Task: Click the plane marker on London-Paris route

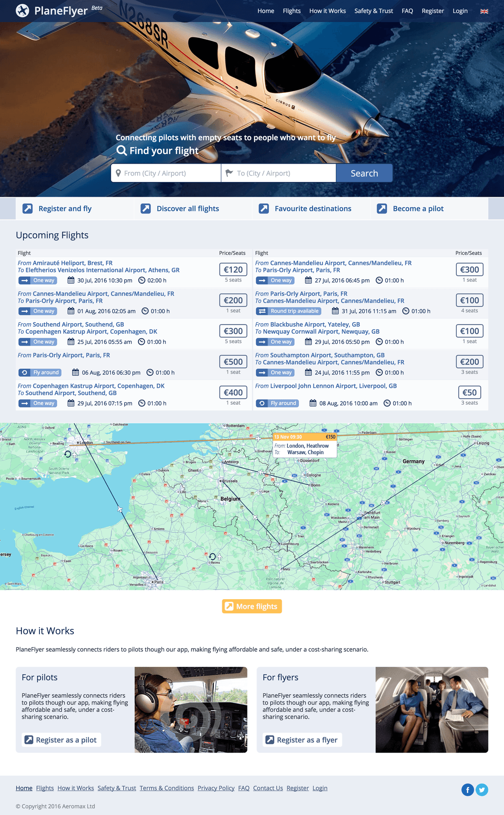Action: click(120, 509)
